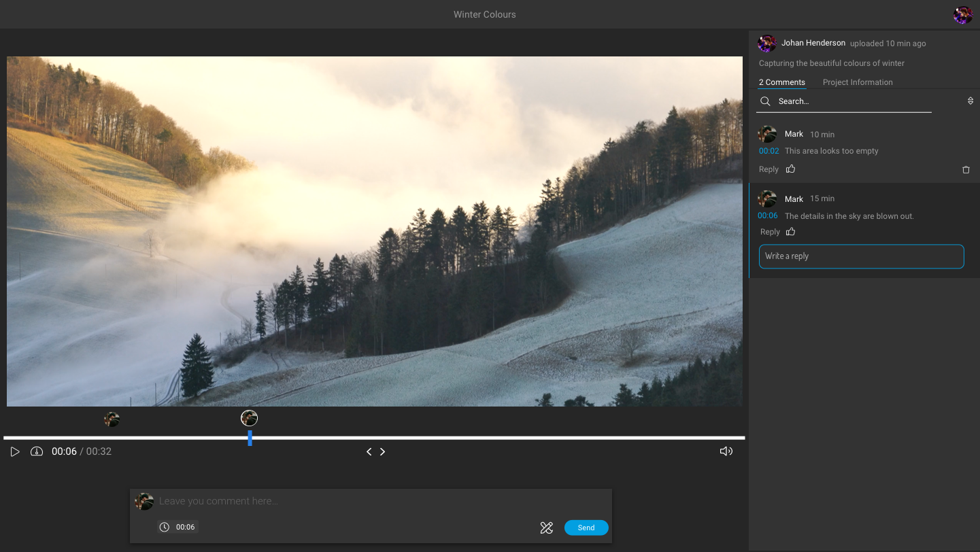980x552 pixels.
Task: Click the 'Write a reply' input box
Action: (x=861, y=256)
